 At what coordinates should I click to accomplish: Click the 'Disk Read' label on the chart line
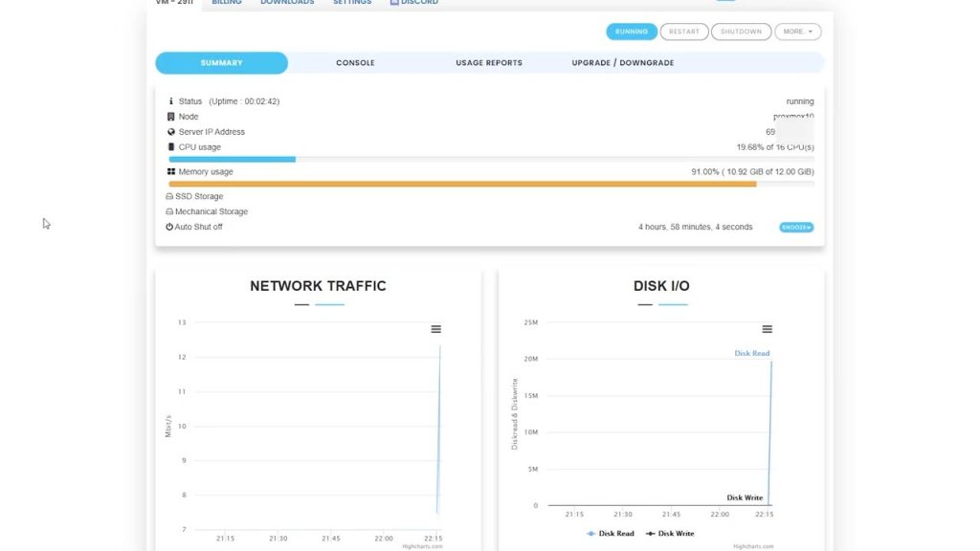point(752,354)
